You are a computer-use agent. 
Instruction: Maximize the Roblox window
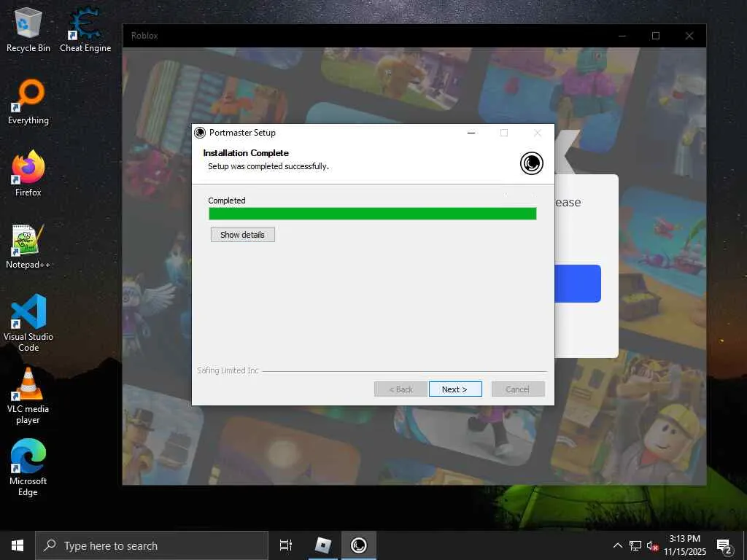(656, 36)
